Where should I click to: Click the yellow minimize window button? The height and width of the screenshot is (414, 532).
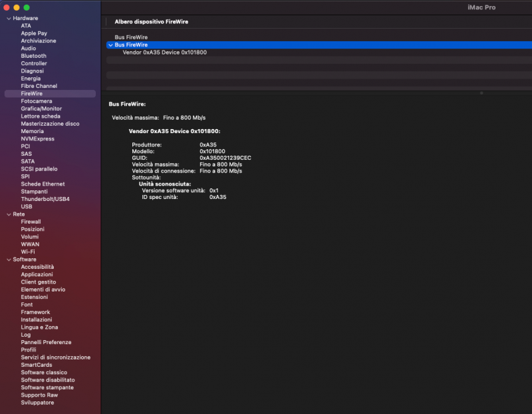tap(16, 7)
